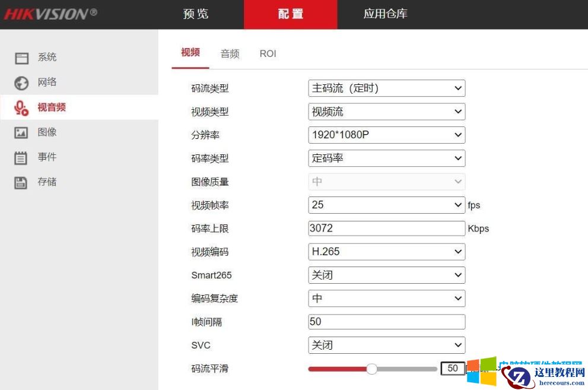Click the HIKVISION logo
This screenshot has width=588, height=390.
point(50,12)
